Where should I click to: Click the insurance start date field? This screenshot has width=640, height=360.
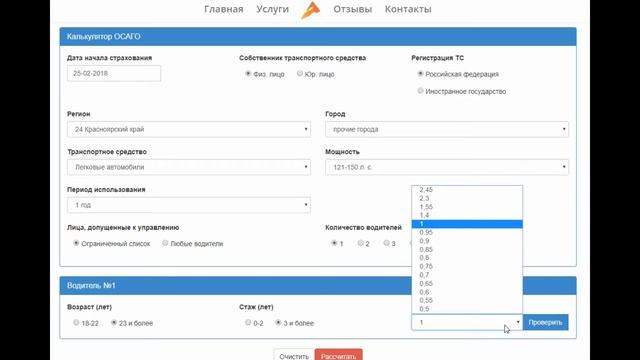click(114, 73)
